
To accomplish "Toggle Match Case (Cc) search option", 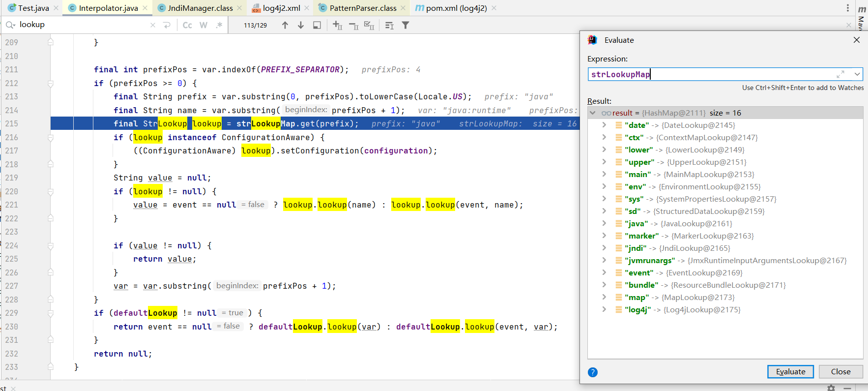I will [187, 25].
